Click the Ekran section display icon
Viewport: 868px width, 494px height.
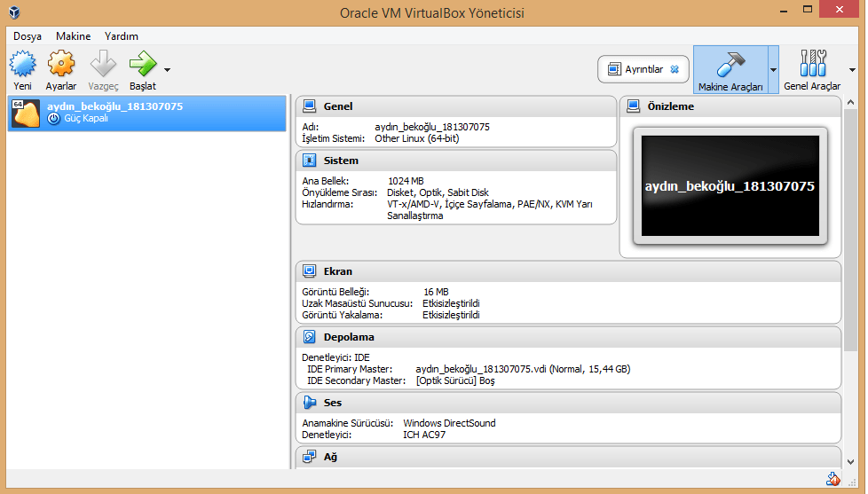pyautogui.click(x=310, y=271)
